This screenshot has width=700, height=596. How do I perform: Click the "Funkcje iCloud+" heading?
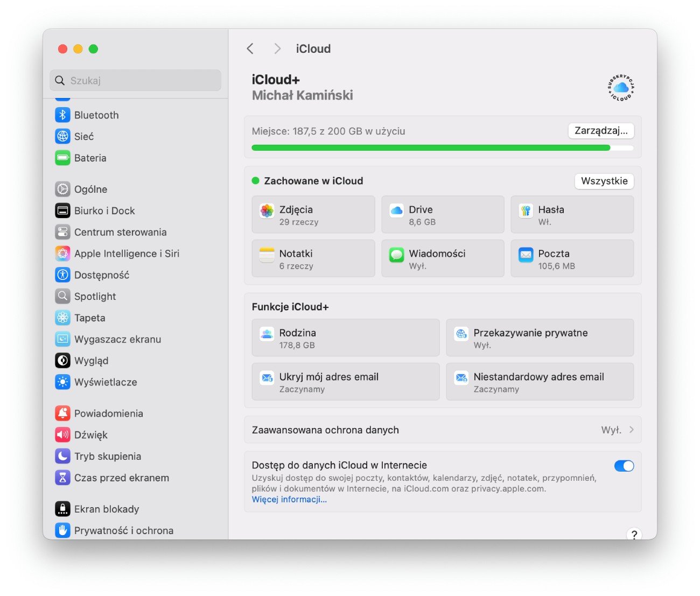290,307
